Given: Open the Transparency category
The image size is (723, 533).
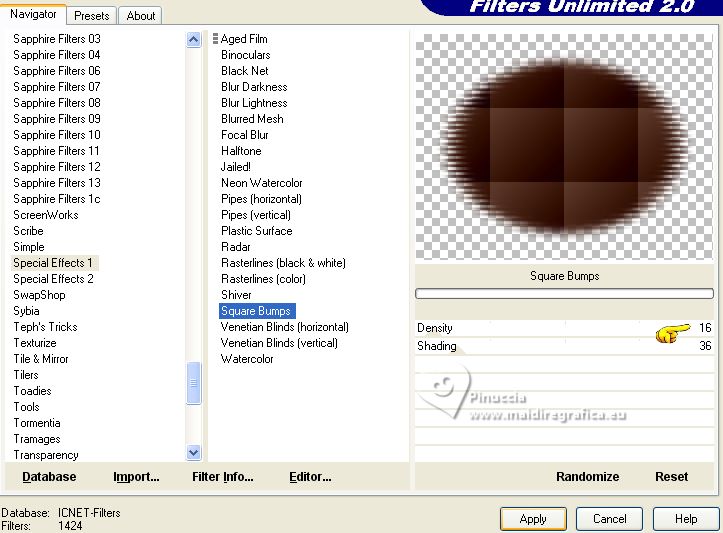Looking at the screenshot, I should tap(46, 455).
